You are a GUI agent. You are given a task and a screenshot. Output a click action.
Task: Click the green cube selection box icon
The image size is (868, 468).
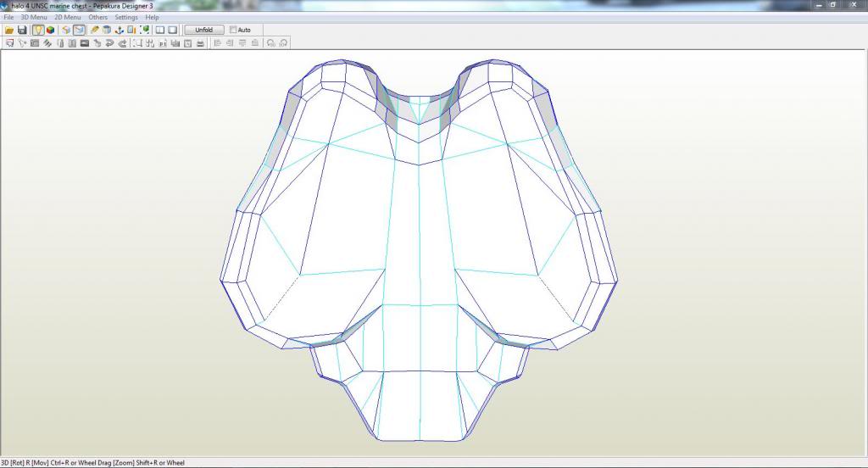[x=144, y=30]
